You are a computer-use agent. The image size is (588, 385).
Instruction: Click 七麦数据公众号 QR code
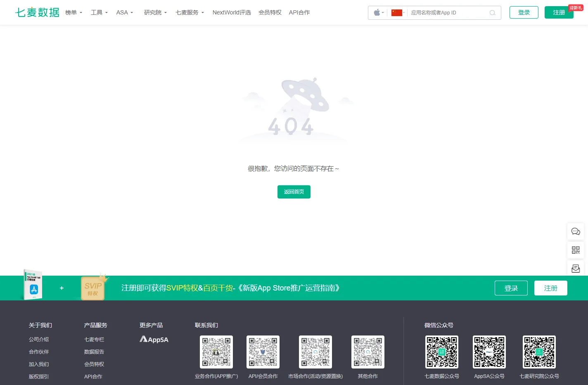tap(442, 352)
